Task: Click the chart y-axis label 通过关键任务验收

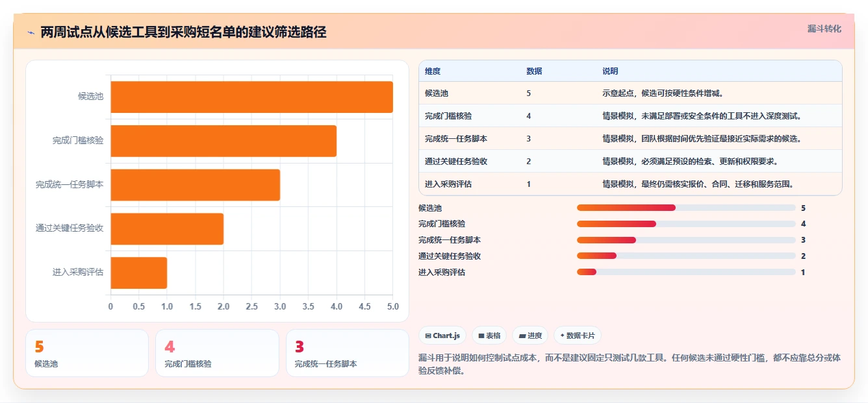Action: [x=70, y=228]
